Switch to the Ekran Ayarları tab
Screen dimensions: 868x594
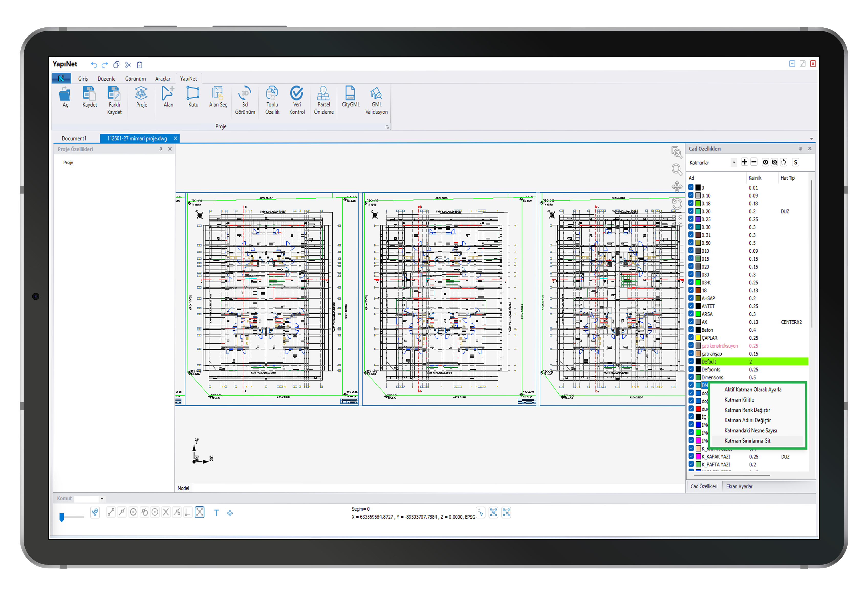tap(740, 486)
